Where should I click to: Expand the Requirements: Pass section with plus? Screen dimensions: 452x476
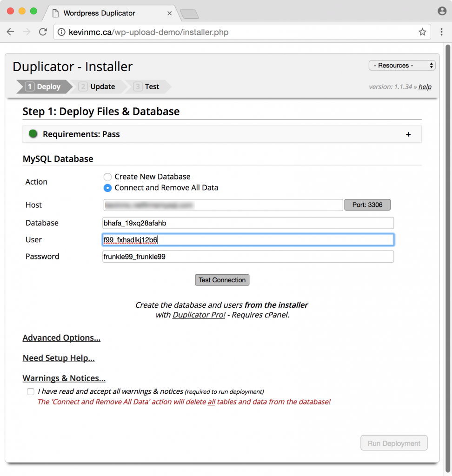[x=408, y=134]
